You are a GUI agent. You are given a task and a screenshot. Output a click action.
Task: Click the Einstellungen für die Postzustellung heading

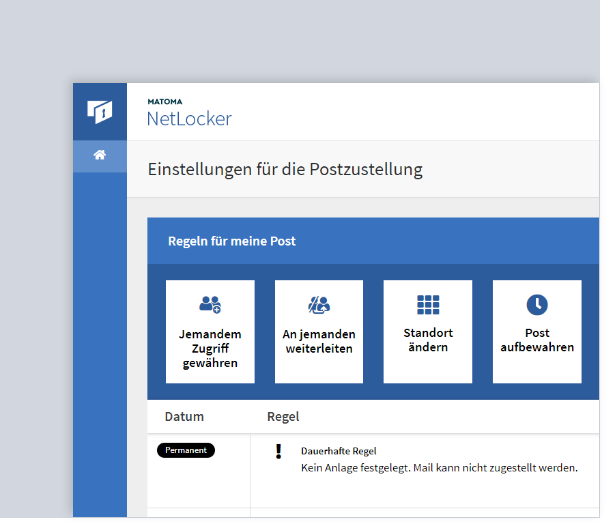285,169
